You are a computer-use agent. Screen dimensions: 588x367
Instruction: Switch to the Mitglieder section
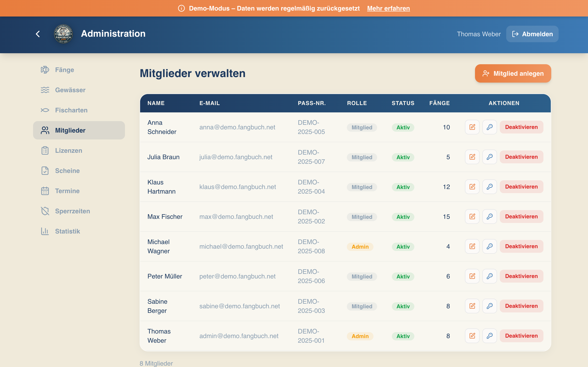pyautogui.click(x=71, y=130)
